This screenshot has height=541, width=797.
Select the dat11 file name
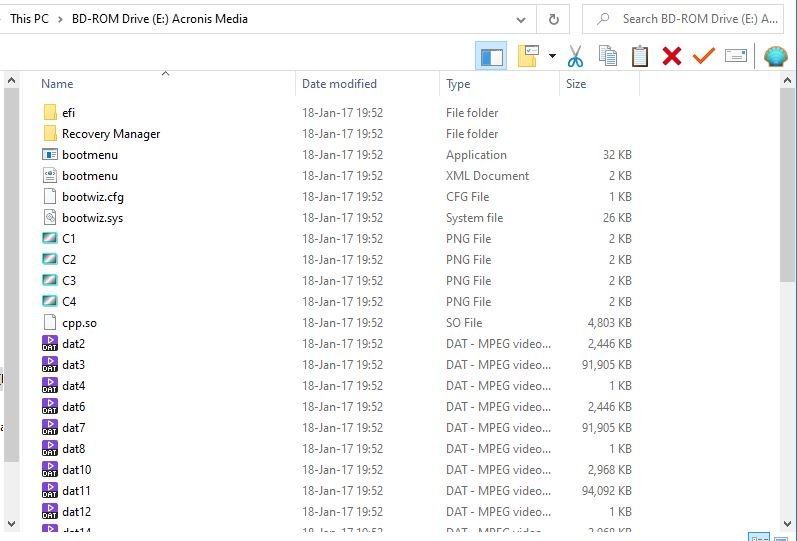76,491
